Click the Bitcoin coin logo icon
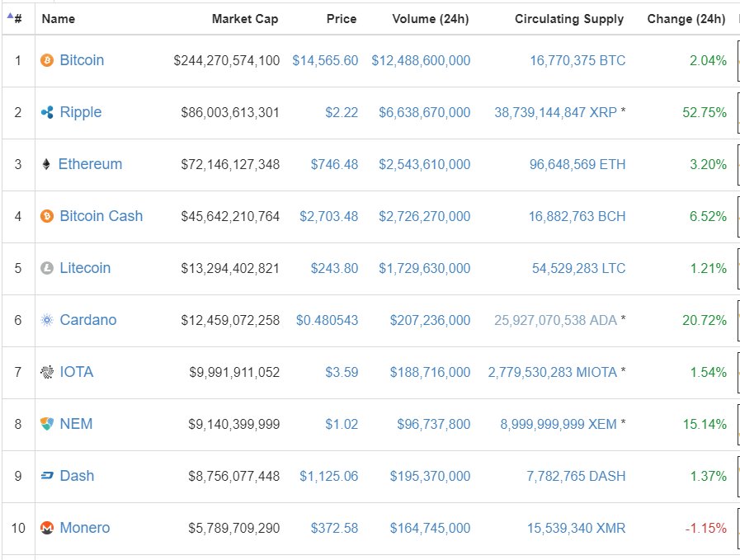Screen dimensions: 740x560 click(47, 60)
